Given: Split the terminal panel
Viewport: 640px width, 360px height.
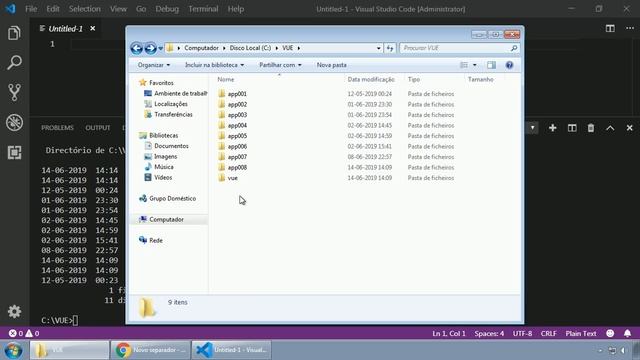Looking at the screenshot, I should click(572, 128).
